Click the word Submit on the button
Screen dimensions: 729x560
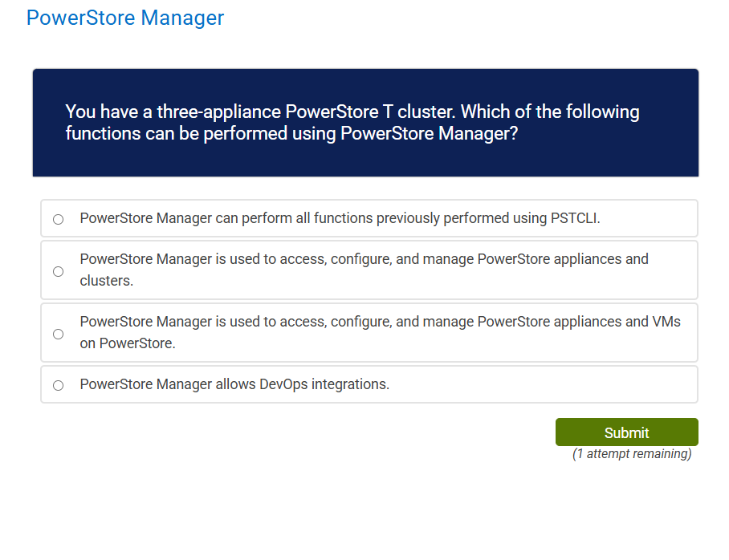tap(626, 432)
